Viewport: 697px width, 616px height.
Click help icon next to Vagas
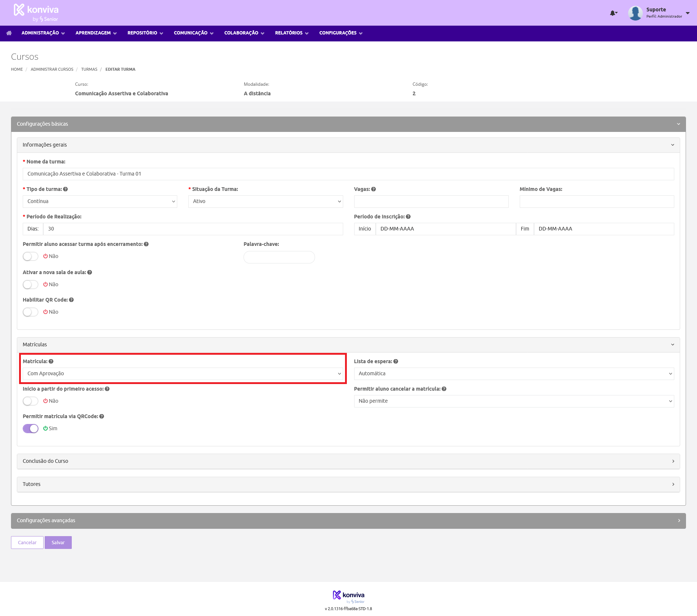[x=374, y=189]
